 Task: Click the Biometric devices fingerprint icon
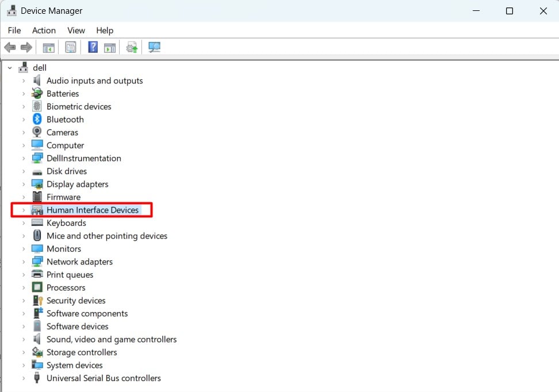(x=37, y=106)
